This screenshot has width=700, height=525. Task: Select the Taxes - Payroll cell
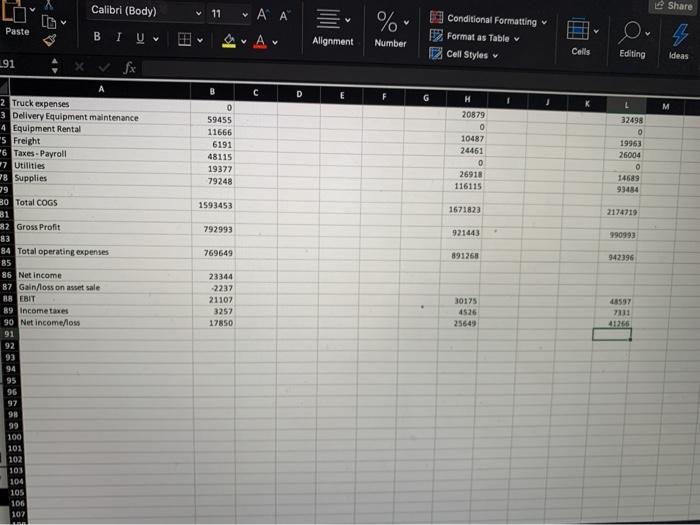pyautogui.click(x=101, y=154)
